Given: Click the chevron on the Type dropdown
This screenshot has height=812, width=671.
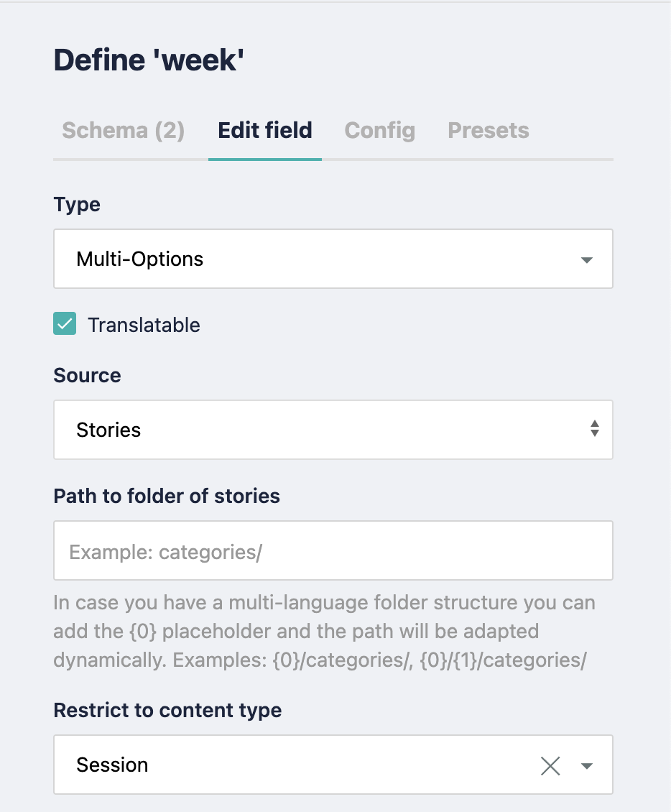Looking at the screenshot, I should (x=587, y=259).
